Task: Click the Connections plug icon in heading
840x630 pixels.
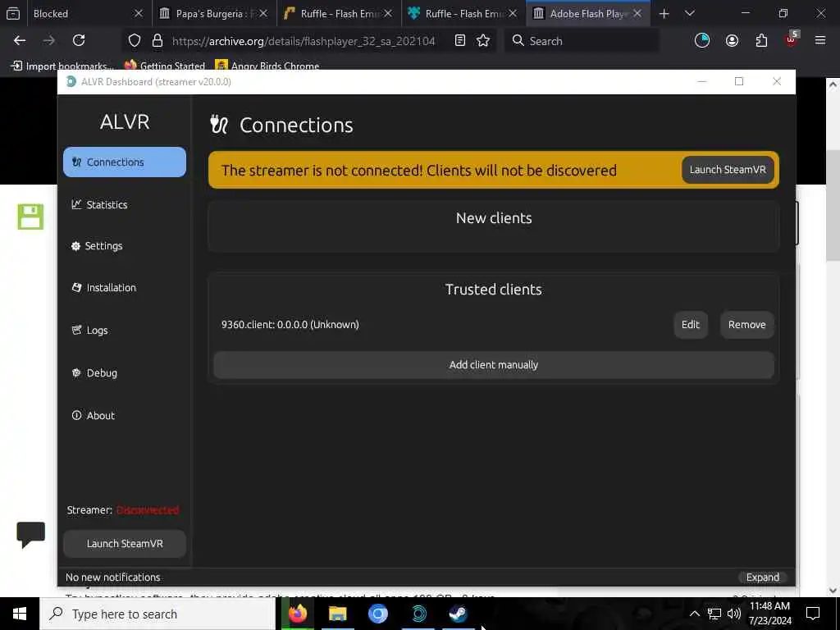Action: pyautogui.click(x=218, y=125)
